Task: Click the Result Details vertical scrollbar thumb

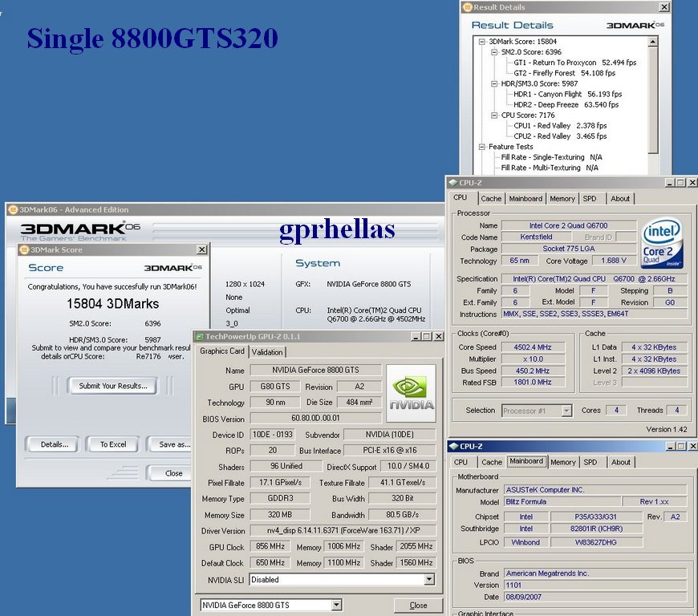Action: (x=652, y=100)
